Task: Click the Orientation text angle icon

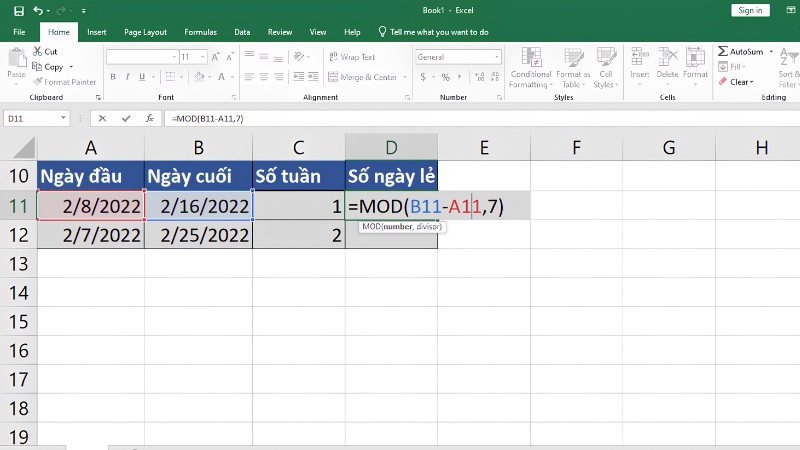Action: click(x=299, y=56)
